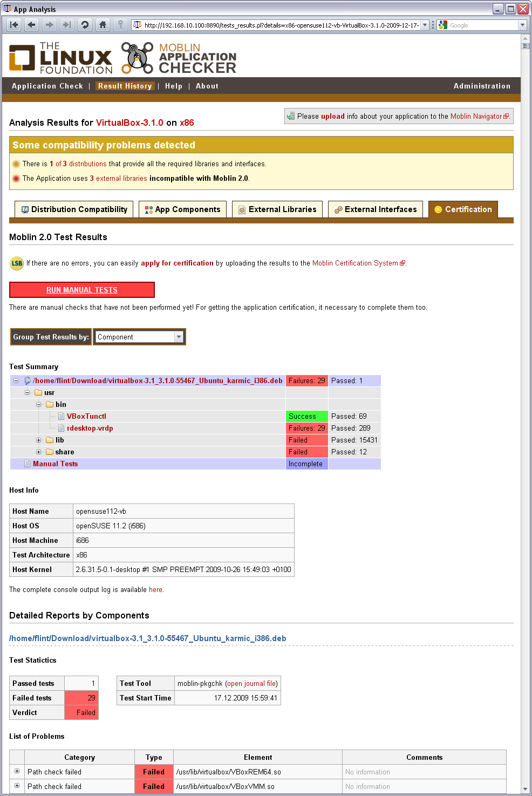Click the light bulb toolbar icon
Screen dimensions: 532x796
point(120,25)
